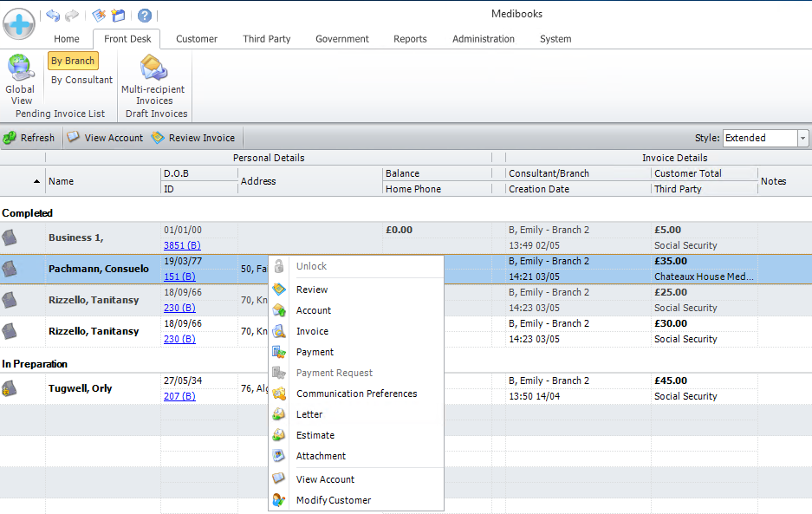The image size is (812, 514).
Task: Open ID link 3851 (B)
Action: (182, 245)
